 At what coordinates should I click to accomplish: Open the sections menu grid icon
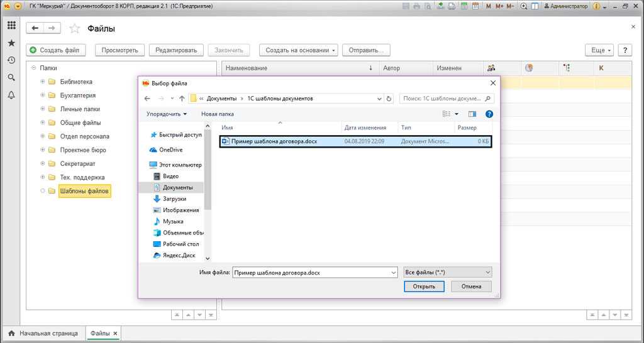pyautogui.click(x=11, y=26)
